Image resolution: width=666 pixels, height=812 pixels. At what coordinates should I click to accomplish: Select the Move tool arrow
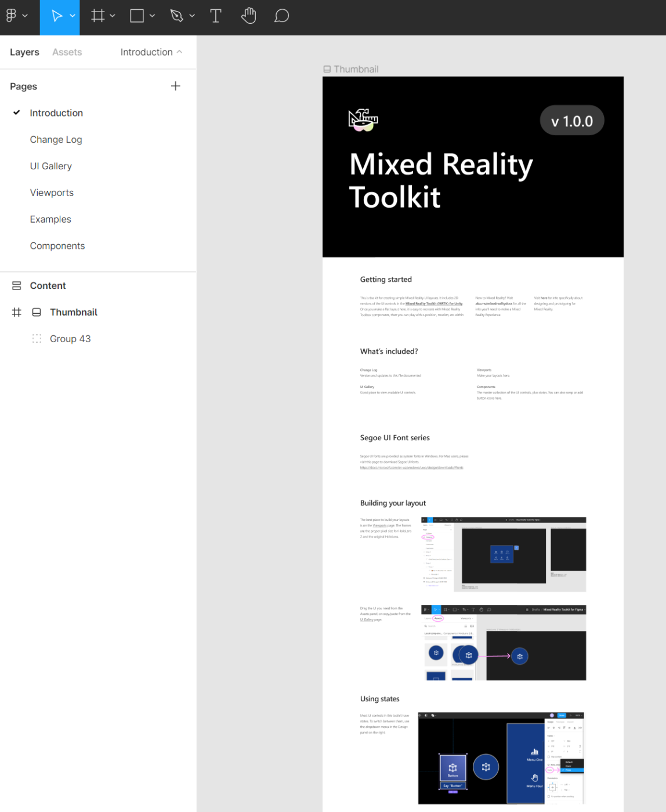(57, 16)
